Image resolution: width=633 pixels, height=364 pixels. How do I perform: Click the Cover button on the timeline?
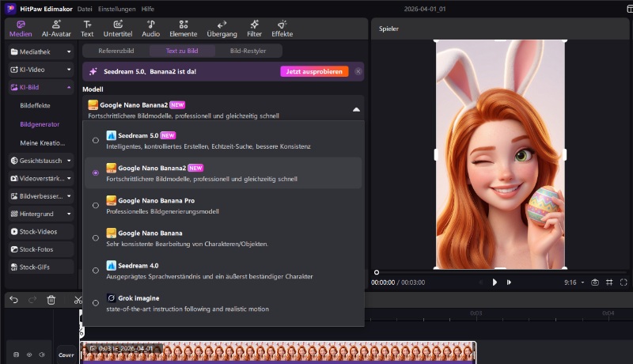(x=66, y=355)
